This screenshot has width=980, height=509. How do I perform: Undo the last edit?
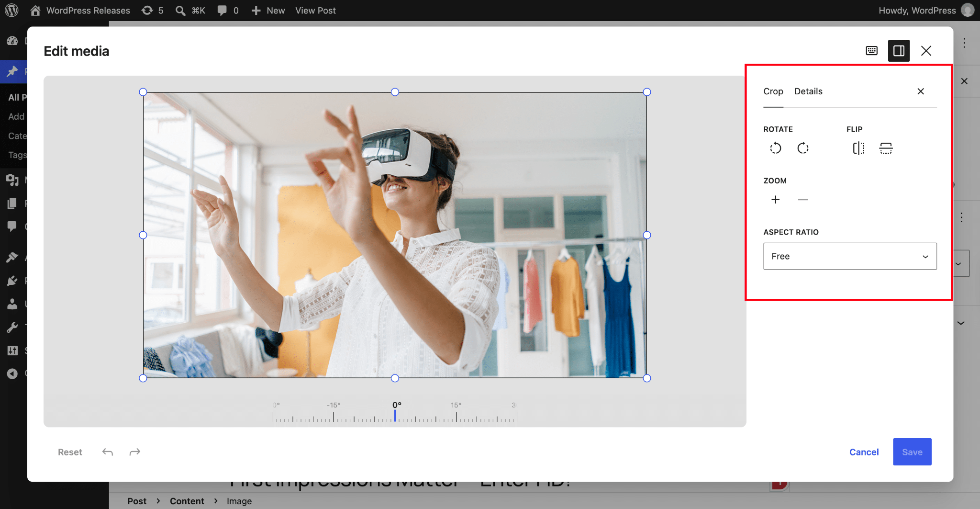click(x=108, y=452)
